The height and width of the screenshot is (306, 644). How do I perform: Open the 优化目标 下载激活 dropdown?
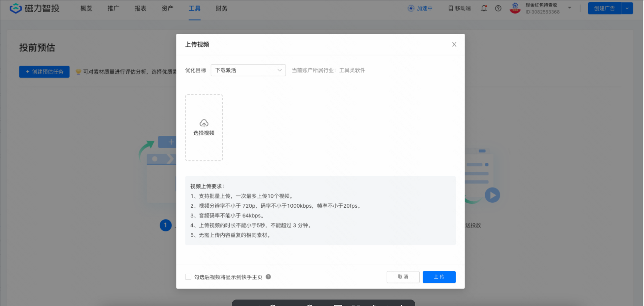[x=248, y=70]
